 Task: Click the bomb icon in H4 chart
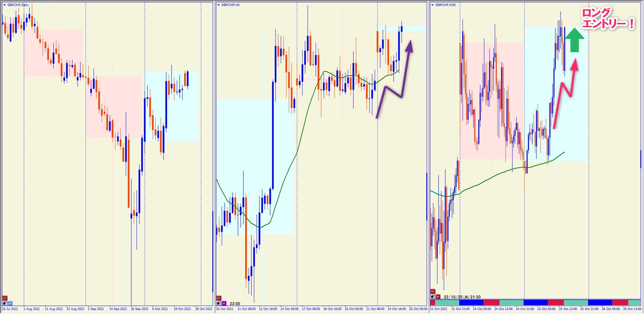coord(219,303)
